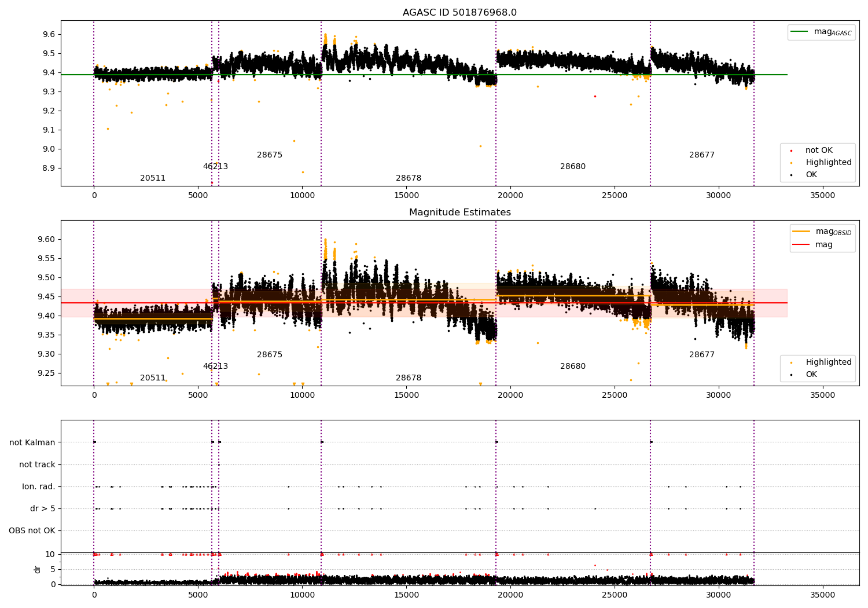This screenshot has width=868, height=608.
Task: Click obsid label 28675 in Magnitude Estimates plot
Action: [x=270, y=355]
